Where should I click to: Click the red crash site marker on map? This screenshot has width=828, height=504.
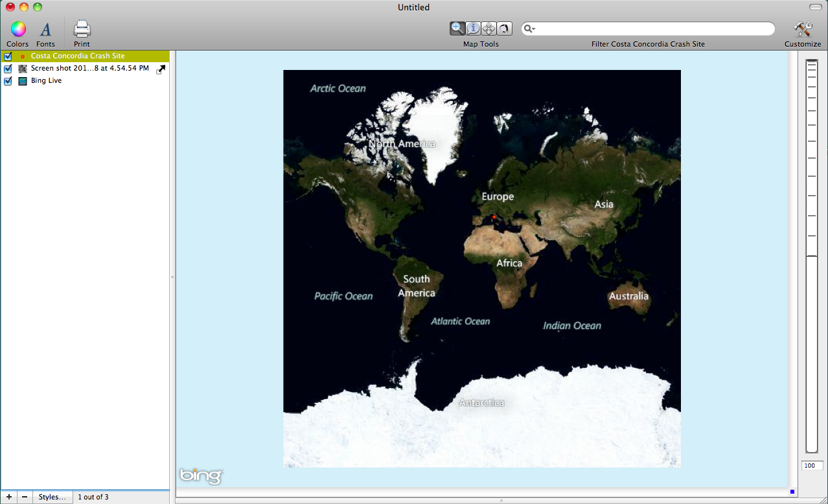click(x=494, y=217)
